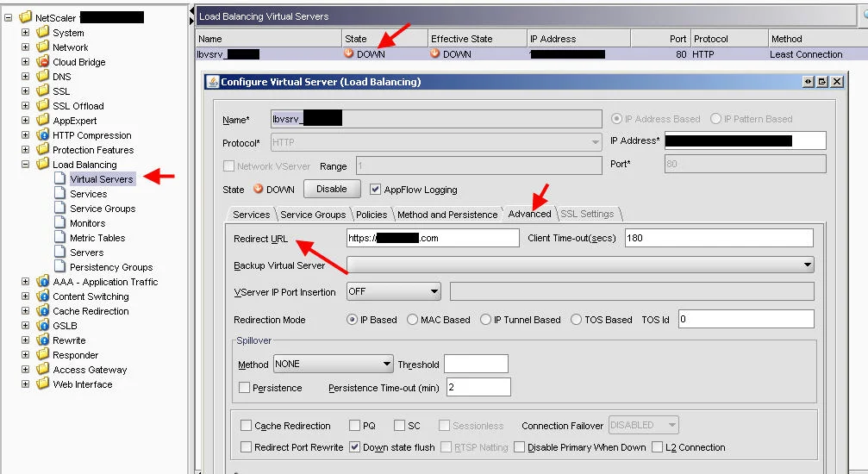
Task: Collapse the NetScaler root node
Action: click(9, 17)
